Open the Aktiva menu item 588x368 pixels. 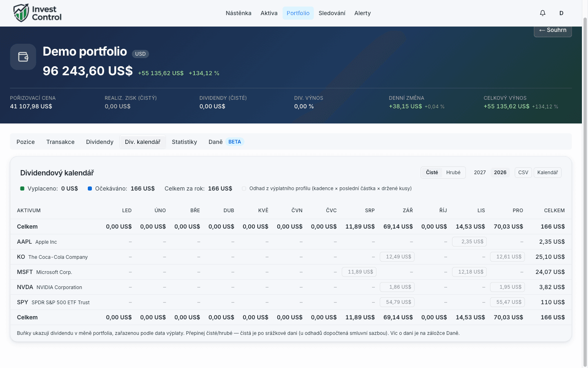click(269, 13)
